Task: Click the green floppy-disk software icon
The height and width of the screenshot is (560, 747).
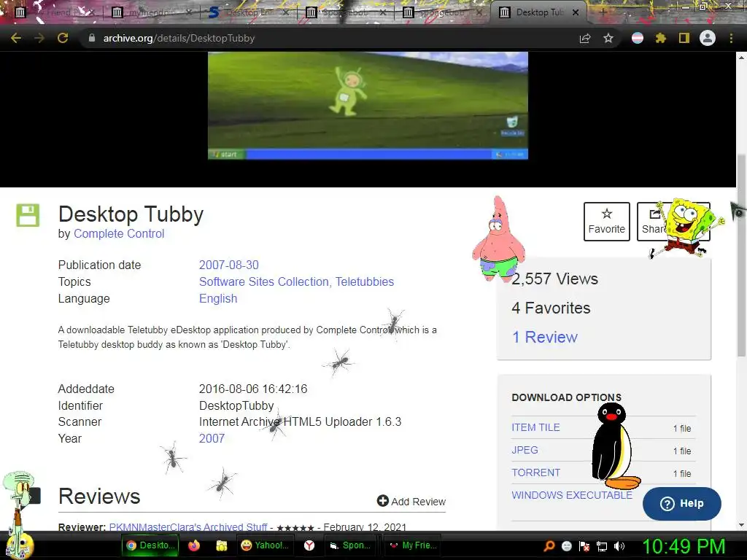Action: point(28,215)
